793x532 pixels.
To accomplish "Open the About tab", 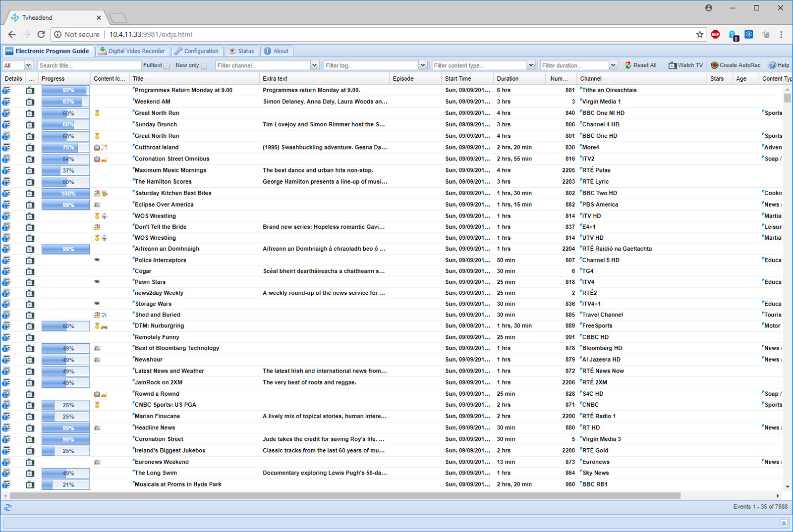I will point(277,51).
